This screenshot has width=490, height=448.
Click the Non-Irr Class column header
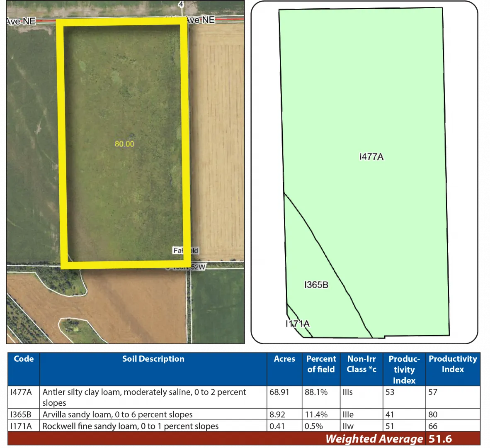[361, 364]
